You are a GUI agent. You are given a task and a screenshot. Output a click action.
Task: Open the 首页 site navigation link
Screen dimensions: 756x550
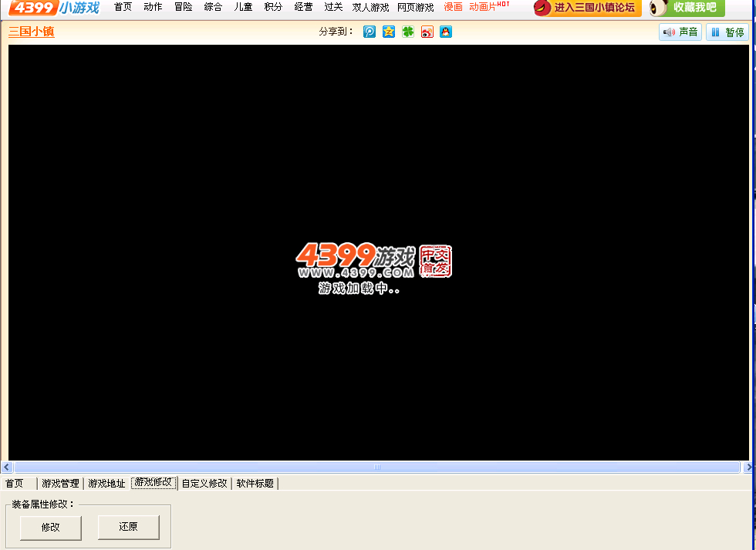point(123,7)
